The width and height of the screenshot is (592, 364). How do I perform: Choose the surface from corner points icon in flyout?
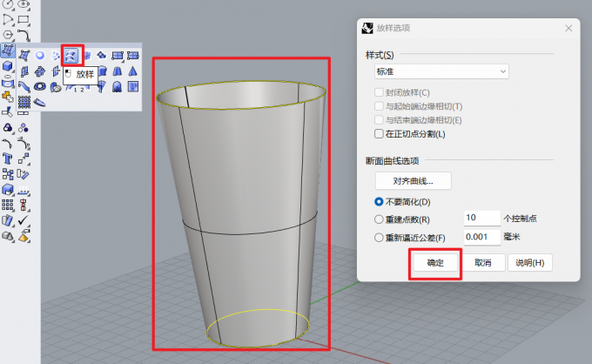(x=24, y=56)
